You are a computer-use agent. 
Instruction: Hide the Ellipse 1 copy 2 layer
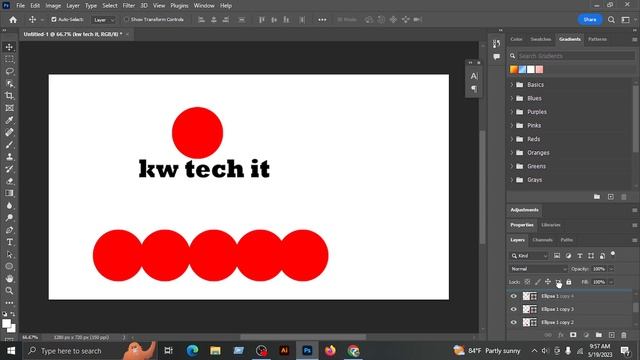513,322
